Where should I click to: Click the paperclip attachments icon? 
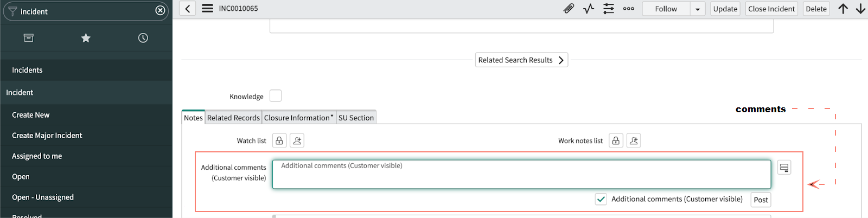pyautogui.click(x=568, y=9)
